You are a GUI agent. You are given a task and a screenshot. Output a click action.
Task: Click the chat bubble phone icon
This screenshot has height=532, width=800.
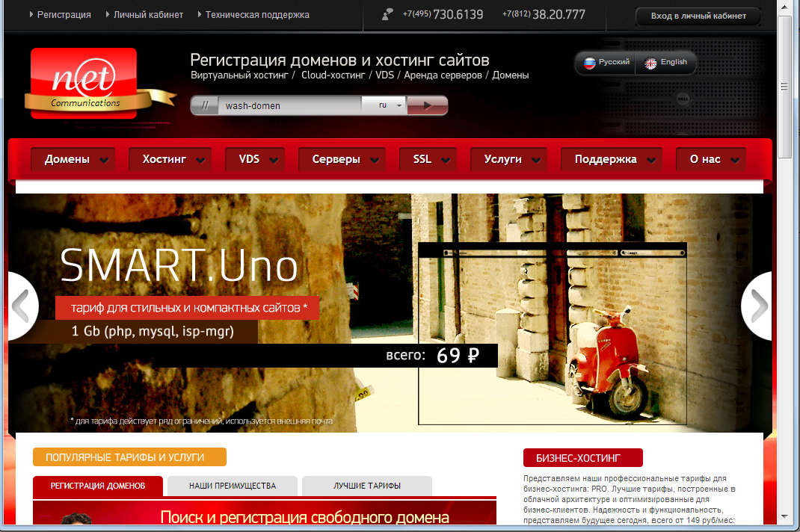[387, 14]
